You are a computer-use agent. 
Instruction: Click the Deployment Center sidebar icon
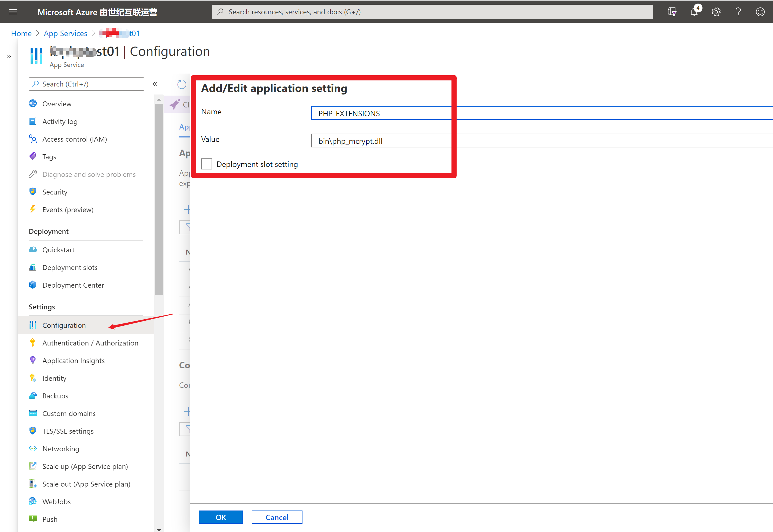[x=33, y=285]
